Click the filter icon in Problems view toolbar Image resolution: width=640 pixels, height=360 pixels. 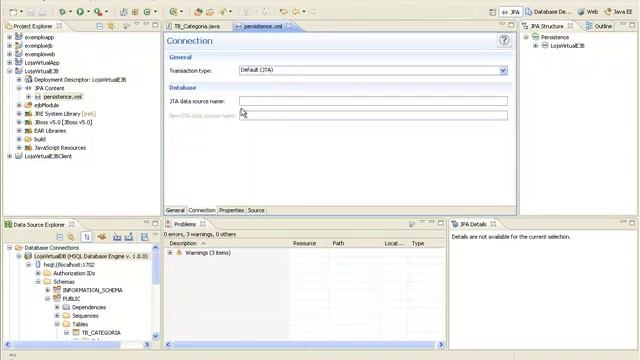click(412, 224)
